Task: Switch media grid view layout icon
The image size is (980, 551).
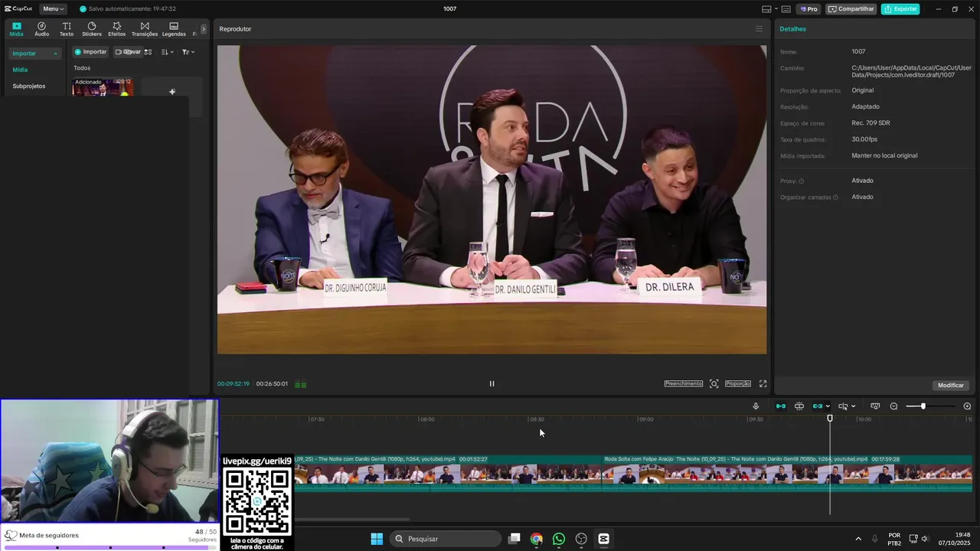Action: (149, 52)
